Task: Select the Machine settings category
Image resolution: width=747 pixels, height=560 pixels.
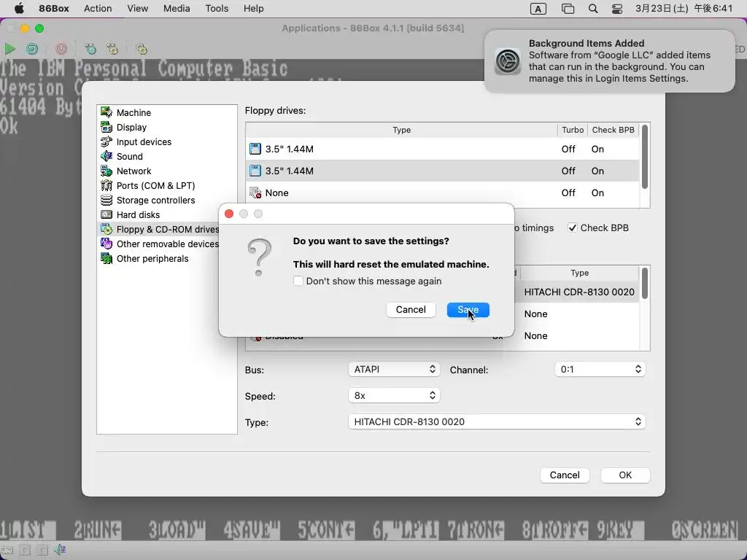Action: 167,112
